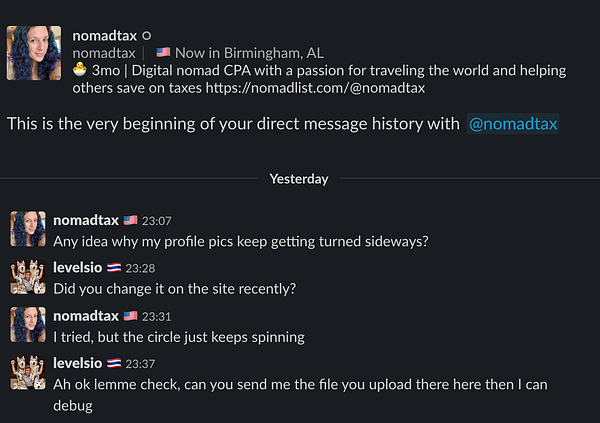600x423 pixels.
Task: Click the @nomadtax mention
Action: pos(513,124)
